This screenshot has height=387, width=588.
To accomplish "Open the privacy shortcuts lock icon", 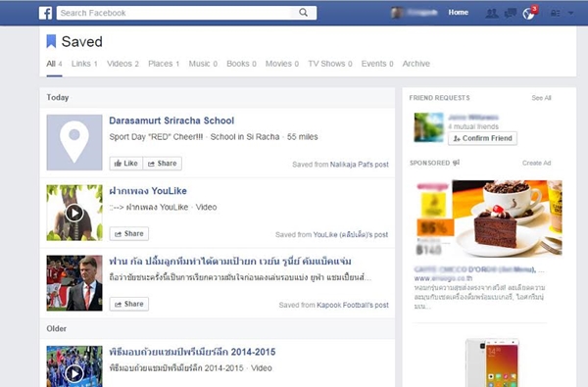I will pyautogui.click(x=555, y=13).
